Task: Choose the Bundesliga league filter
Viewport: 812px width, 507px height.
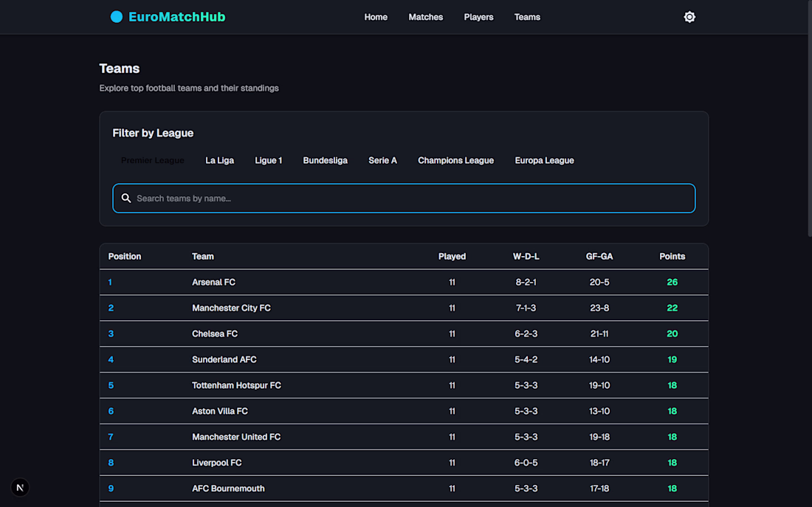Action: pyautogui.click(x=325, y=160)
